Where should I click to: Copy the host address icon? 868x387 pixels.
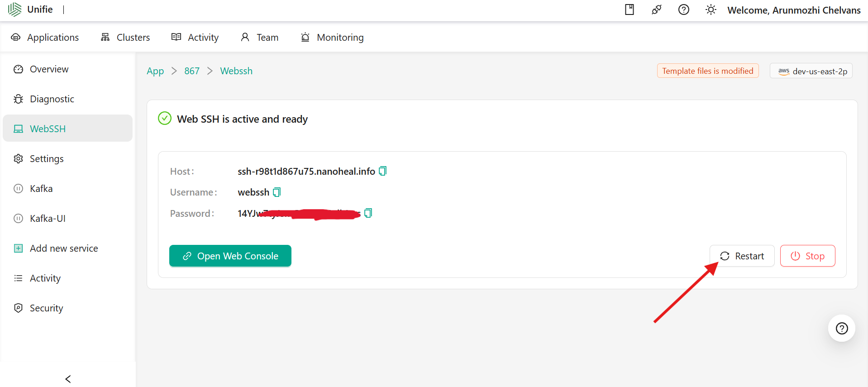[x=383, y=171]
